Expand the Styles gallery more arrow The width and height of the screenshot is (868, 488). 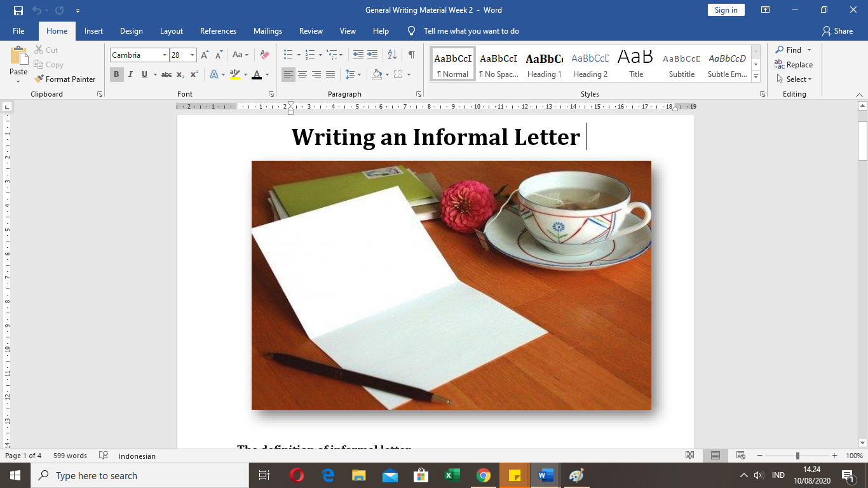pos(756,77)
